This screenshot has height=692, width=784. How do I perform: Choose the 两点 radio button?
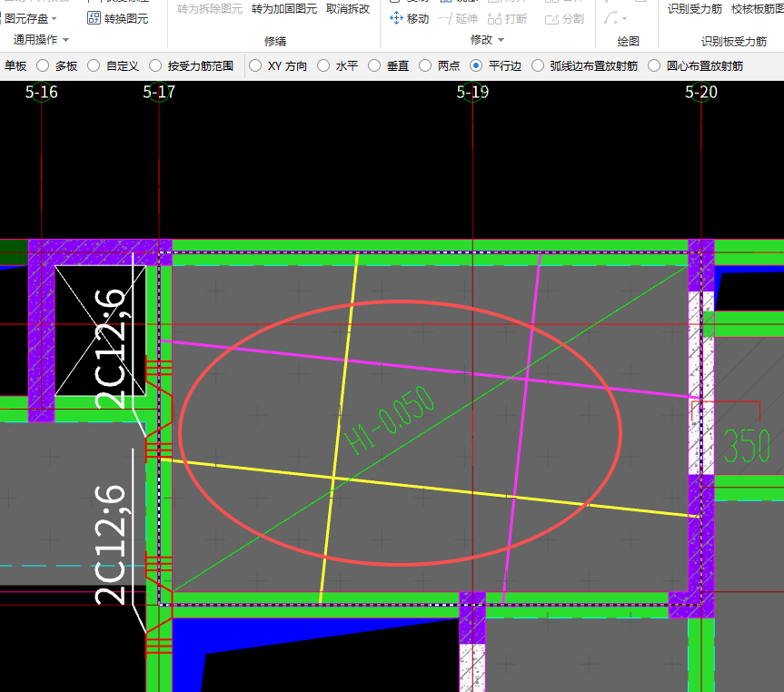coord(425,65)
